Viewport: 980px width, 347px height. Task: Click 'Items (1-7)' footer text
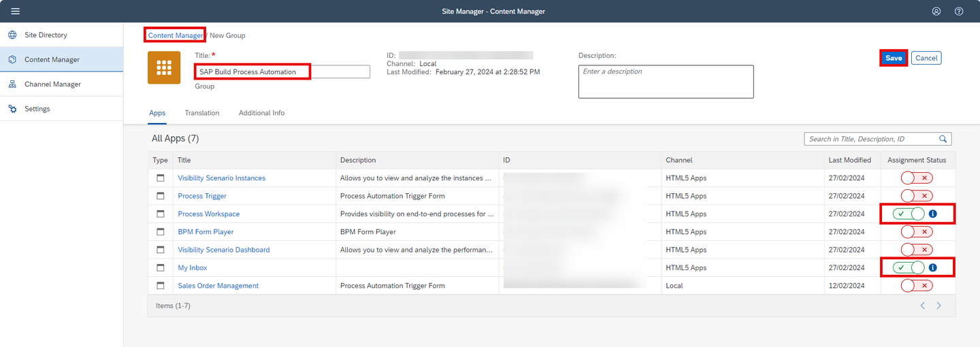173,305
